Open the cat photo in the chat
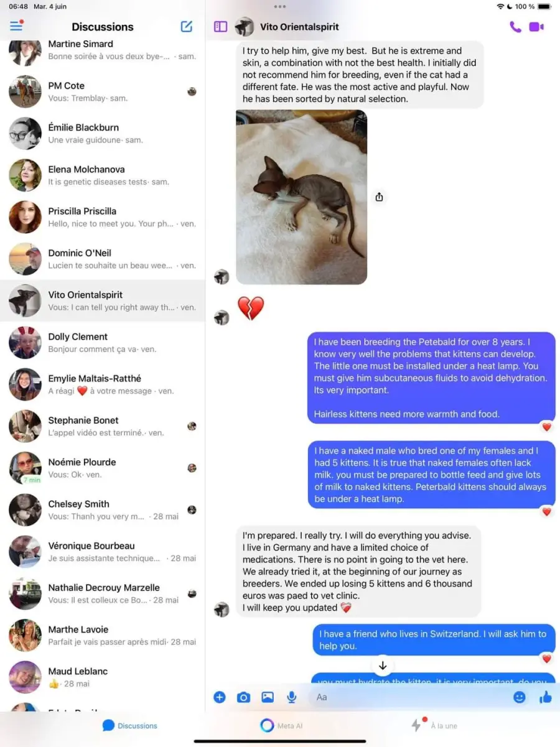The image size is (560, 747). [301, 197]
